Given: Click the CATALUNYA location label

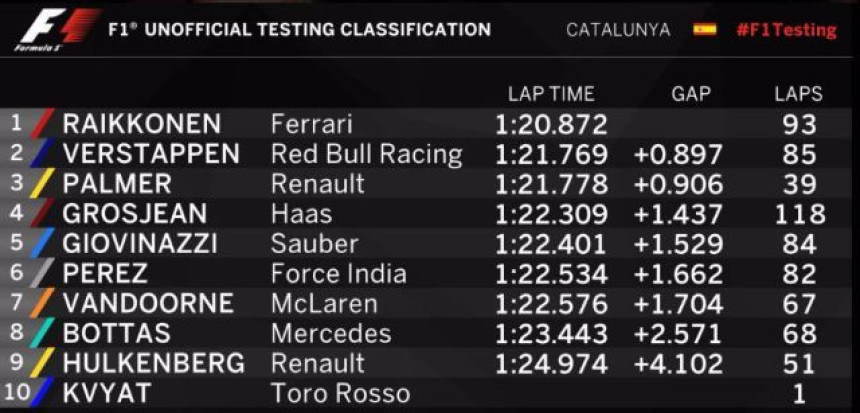Looking at the screenshot, I should (618, 30).
